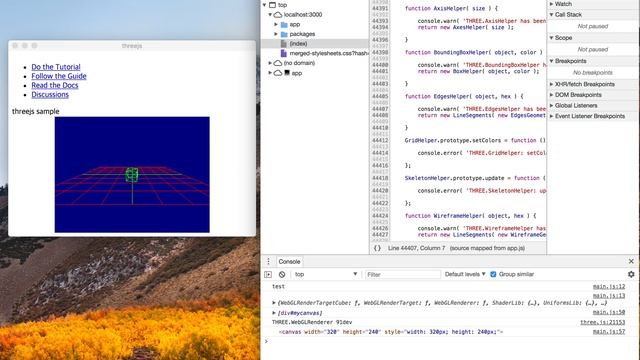Open console settings gear
This screenshot has width=640, height=360.
[x=631, y=274]
